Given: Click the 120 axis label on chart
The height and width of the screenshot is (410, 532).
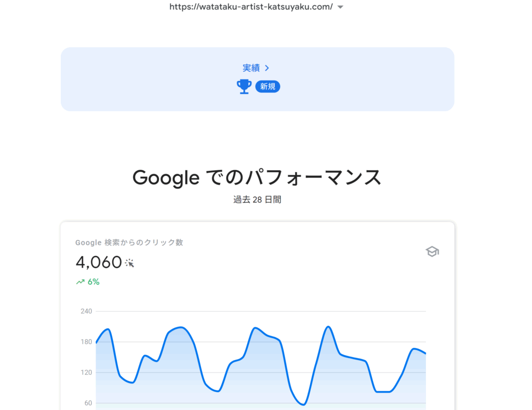Looking at the screenshot, I should coord(86,373).
